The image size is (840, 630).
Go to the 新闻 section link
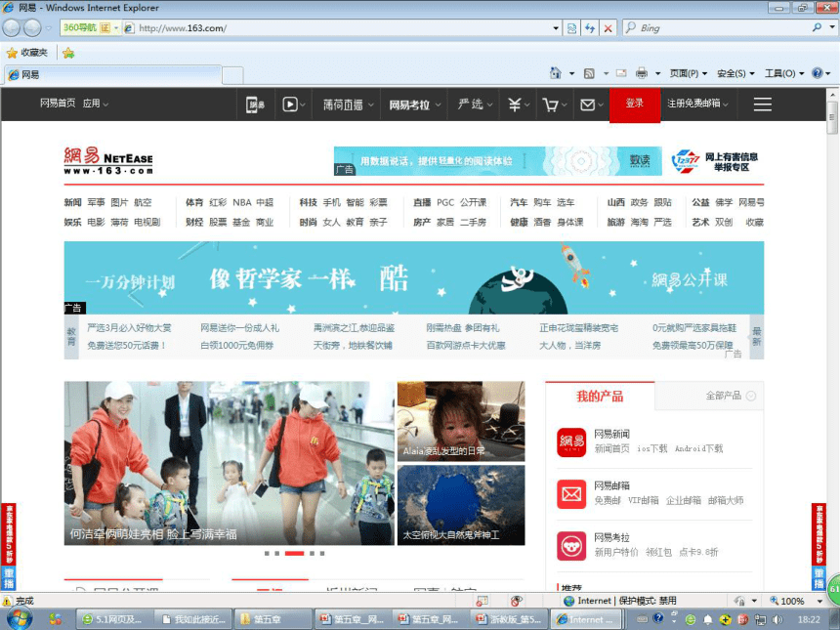pos(72,202)
